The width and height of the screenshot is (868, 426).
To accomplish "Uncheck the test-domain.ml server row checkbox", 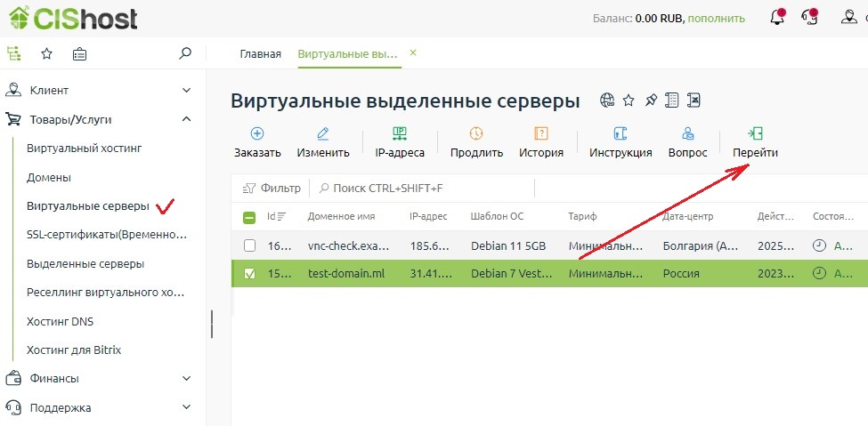I will [x=250, y=274].
